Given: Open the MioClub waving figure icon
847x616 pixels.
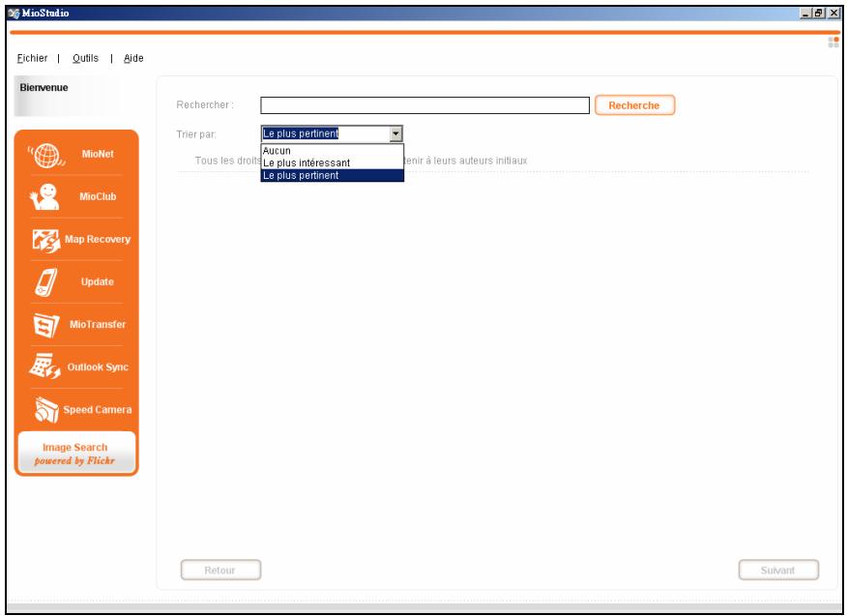Looking at the screenshot, I should pyautogui.click(x=44, y=196).
